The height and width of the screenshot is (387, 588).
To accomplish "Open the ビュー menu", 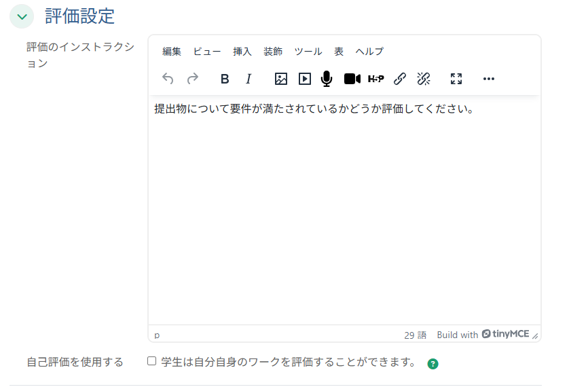I will 207,52.
